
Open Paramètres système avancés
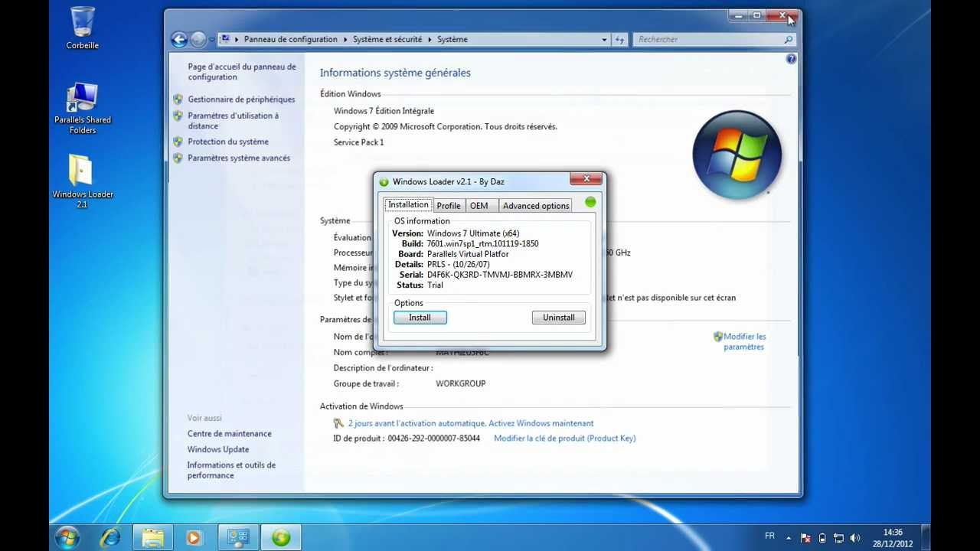(239, 158)
